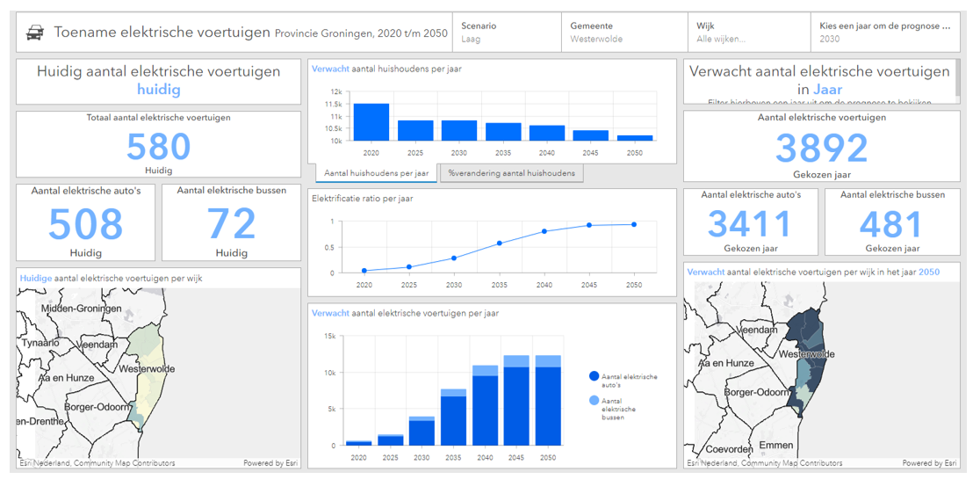This screenshot has height=479, width=980.
Task: Click the Toename elektrische voertuigen title
Action: point(162,33)
